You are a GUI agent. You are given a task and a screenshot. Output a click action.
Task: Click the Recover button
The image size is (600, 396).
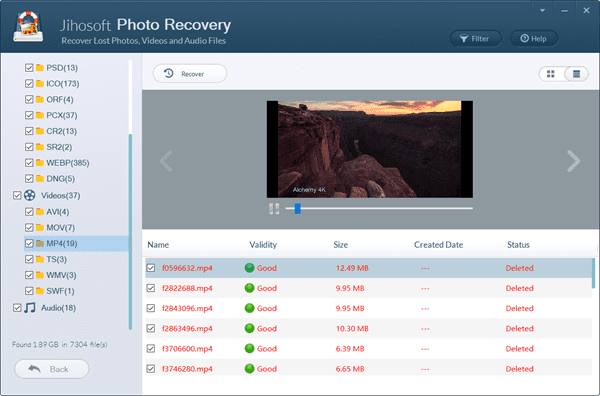[x=190, y=73]
